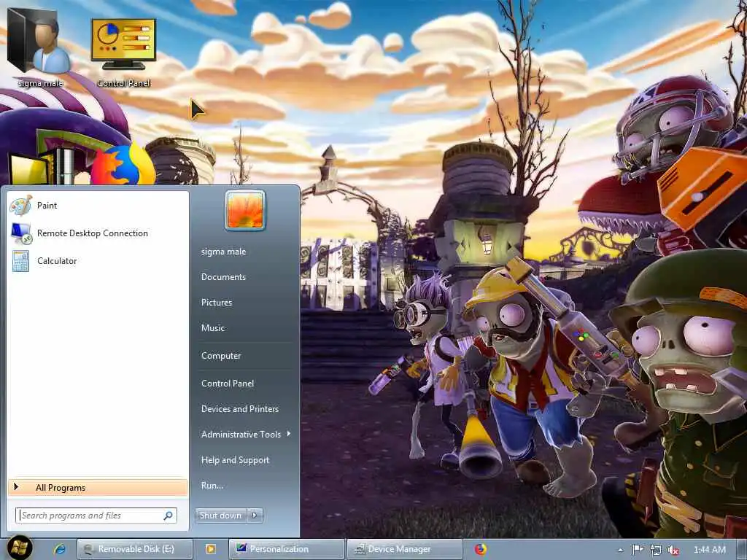747x560 pixels.
Task: Open Control Panel in the Start menu list
Action: [228, 384]
